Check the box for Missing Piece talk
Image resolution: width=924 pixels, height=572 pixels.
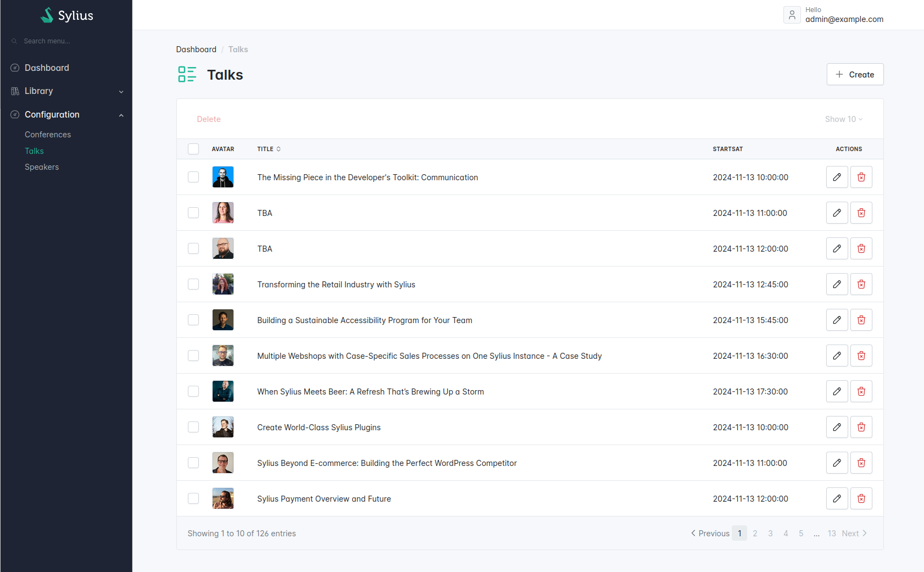(x=193, y=177)
